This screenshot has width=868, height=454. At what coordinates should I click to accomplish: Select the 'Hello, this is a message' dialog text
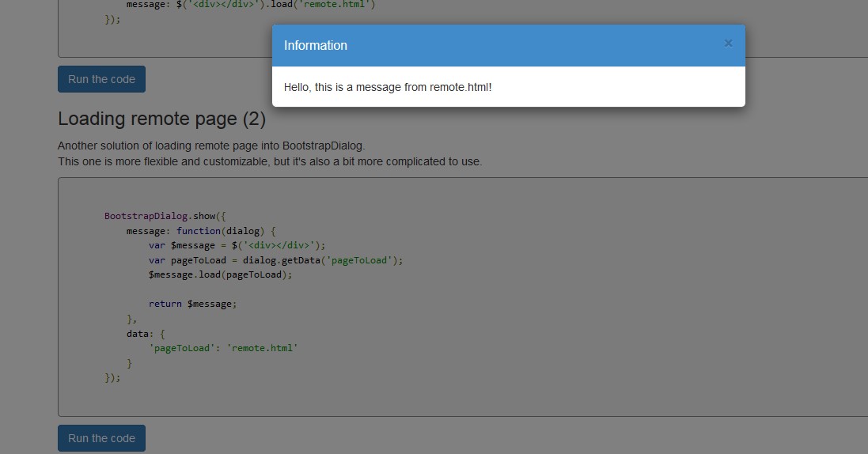tap(388, 87)
